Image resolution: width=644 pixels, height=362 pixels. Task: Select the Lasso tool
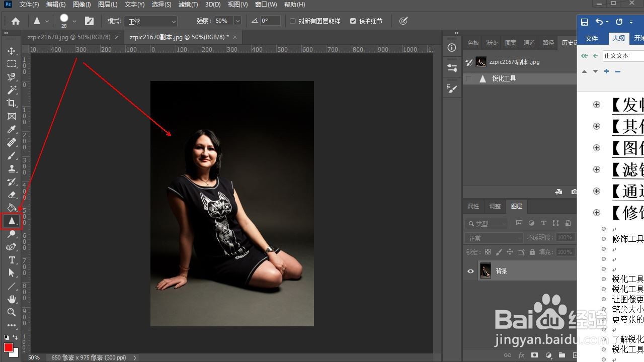click(12, 77)
